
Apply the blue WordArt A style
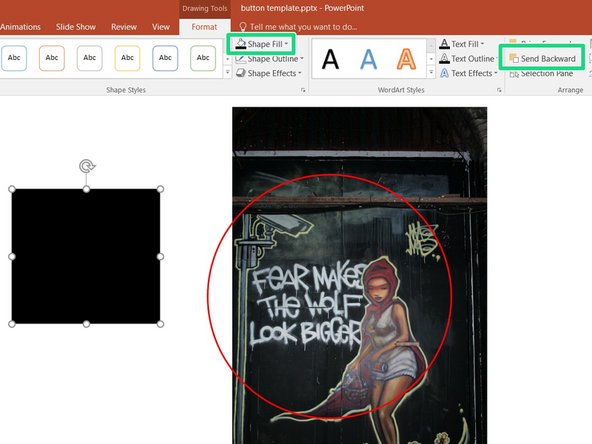click(368, 59)
